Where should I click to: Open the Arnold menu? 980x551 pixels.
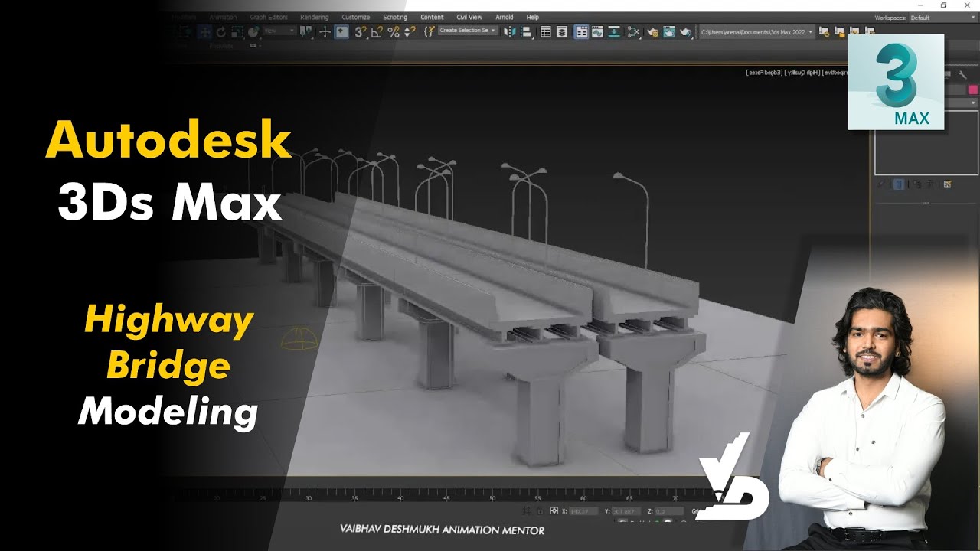505,17
